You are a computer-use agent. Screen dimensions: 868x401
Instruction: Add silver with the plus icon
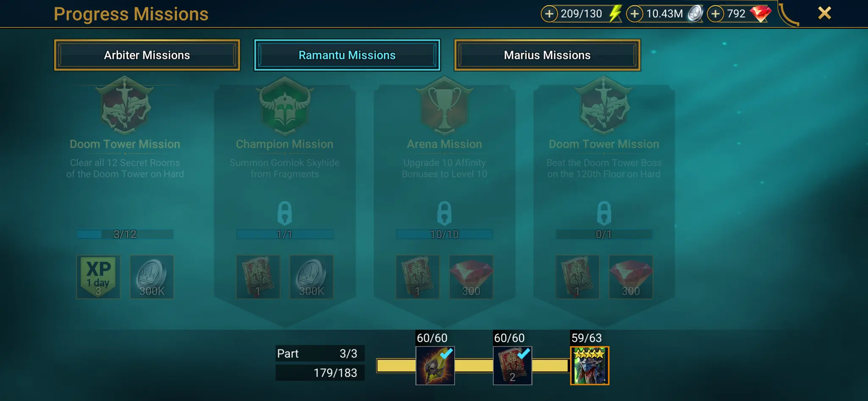(634, 14)
